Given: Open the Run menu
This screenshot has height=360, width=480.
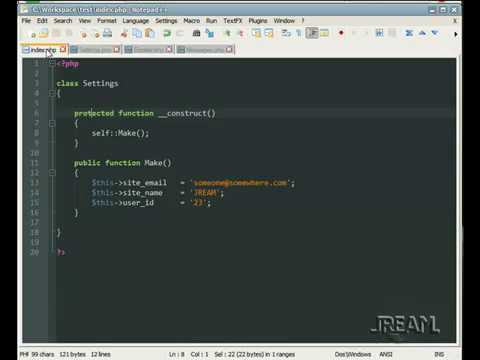Looking at the screenshot, I should pos(211,21).
